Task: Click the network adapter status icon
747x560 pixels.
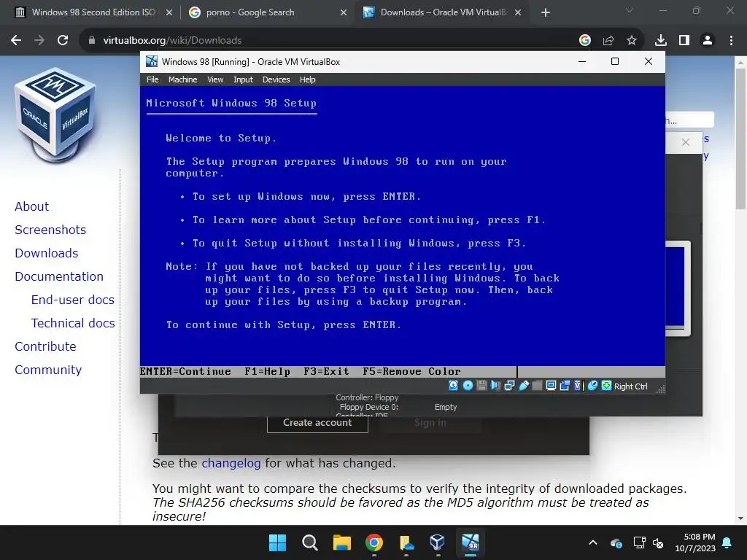Action: pyautogui.click(x=509, y=386)
